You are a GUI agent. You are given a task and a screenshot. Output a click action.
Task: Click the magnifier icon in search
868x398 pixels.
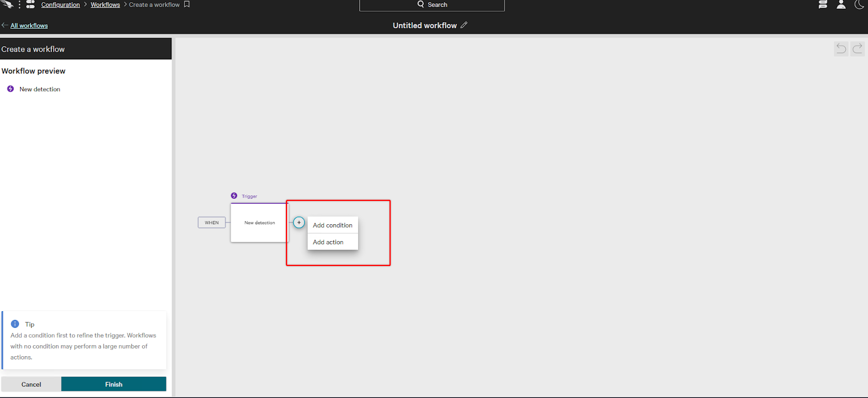[x=420, y=4]
